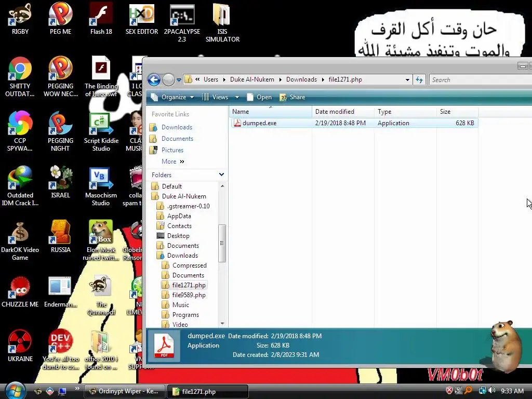Click the Downloads breadcrumb segment
Viewport: 532px width, 399px height.
coord(301,79)
